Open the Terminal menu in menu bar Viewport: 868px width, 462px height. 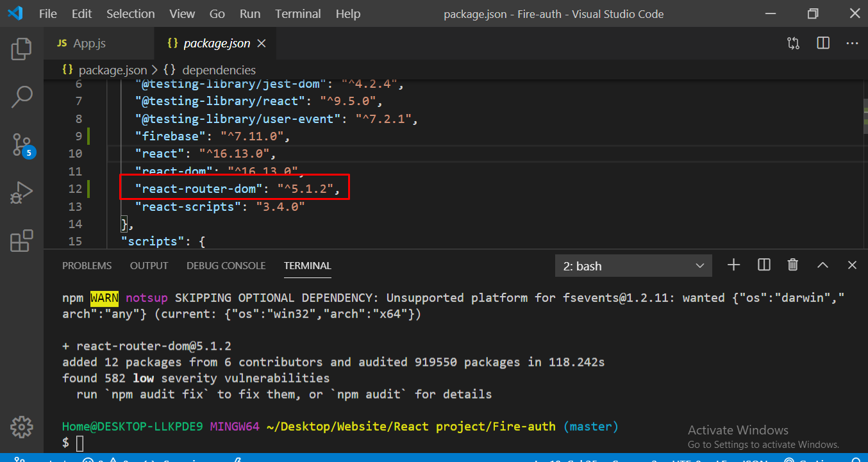click(298, 13)
